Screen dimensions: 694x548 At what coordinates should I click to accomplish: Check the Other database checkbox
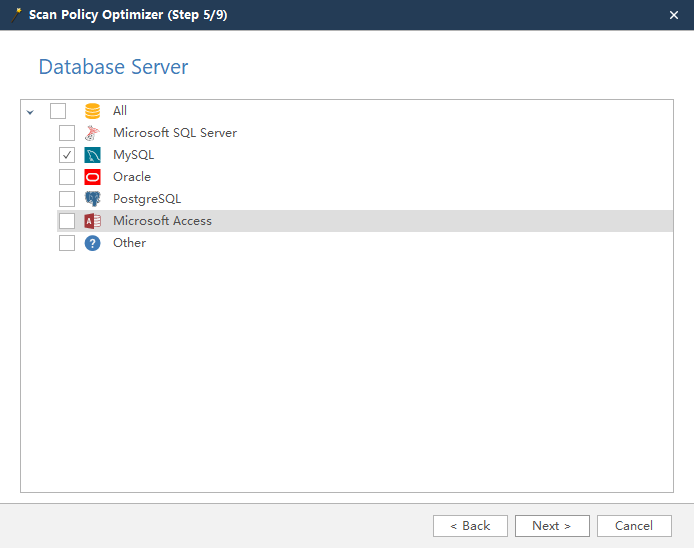(67, 243)
